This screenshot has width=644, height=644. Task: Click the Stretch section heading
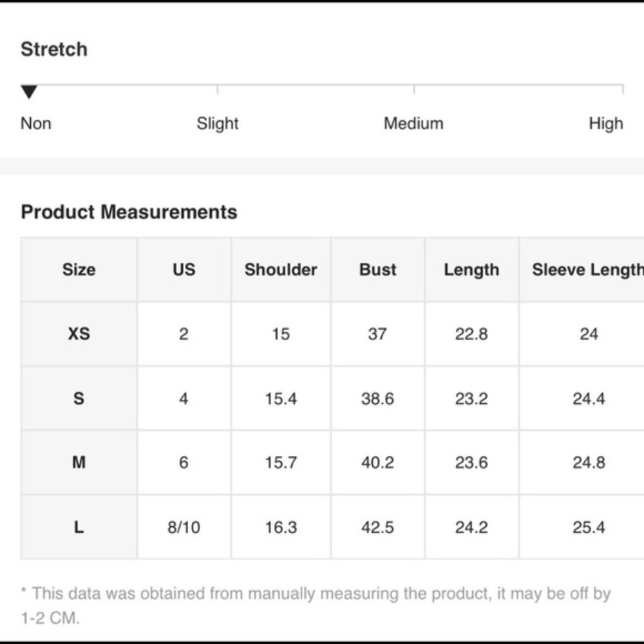[54, 50]
